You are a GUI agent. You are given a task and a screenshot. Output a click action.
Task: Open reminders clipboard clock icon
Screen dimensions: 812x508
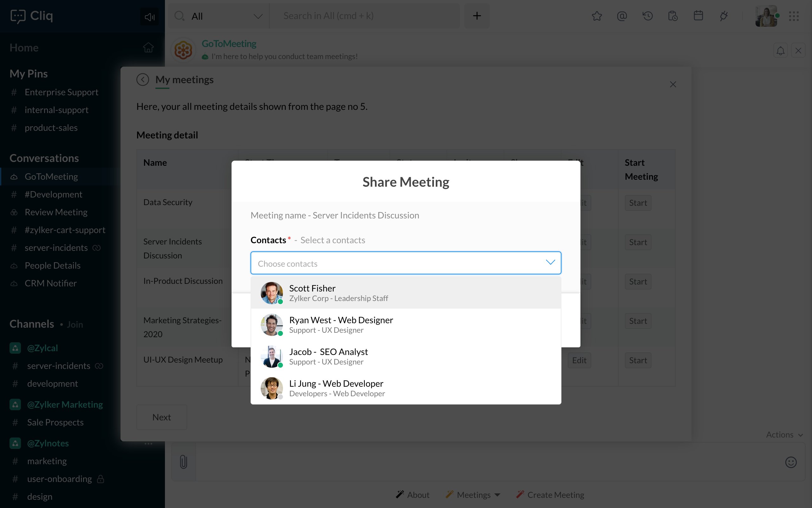(x=673, y=16)
